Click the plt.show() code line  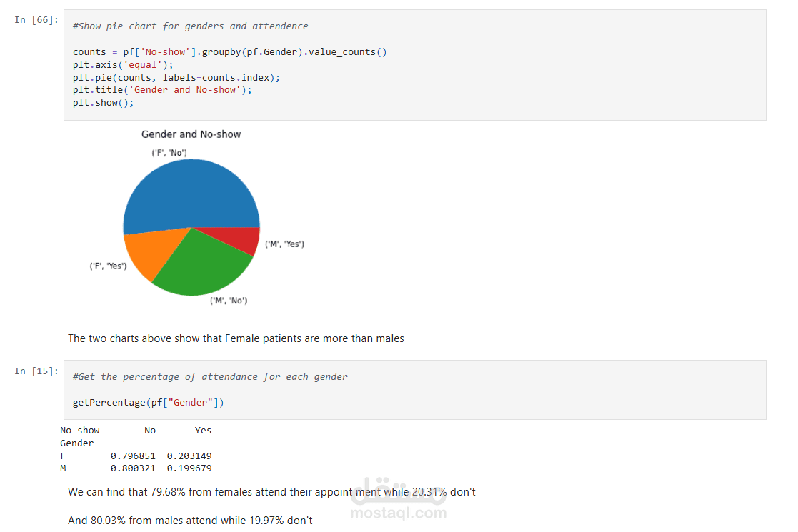pos(103,102)
